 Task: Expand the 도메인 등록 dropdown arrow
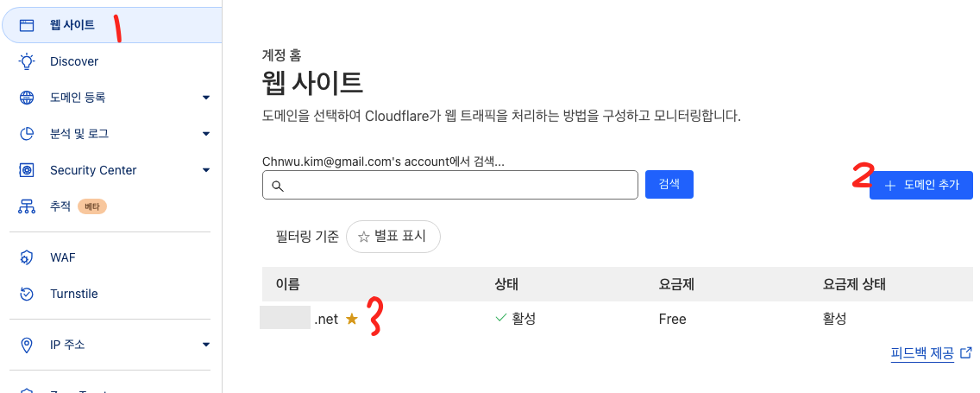click(x=206, y=98)
